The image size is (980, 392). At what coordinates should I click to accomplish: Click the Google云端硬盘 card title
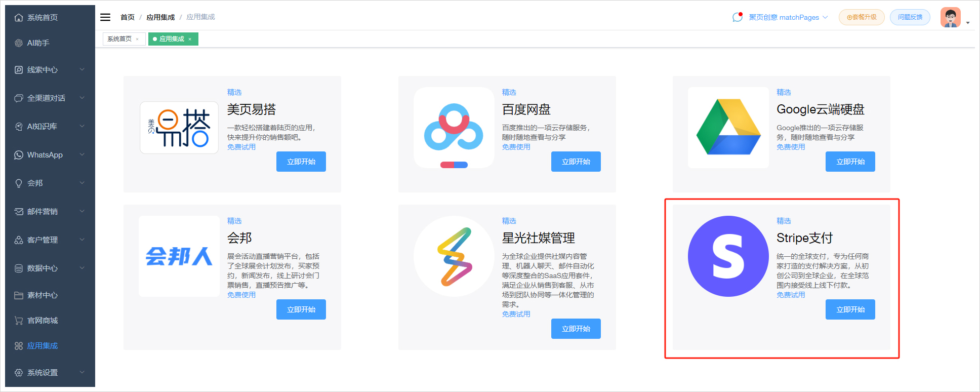tap(821, 109)
